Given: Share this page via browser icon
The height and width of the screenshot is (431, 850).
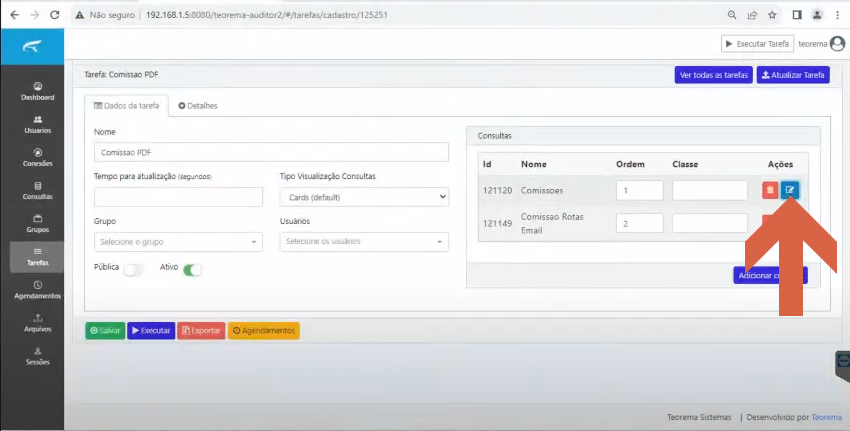Looking at the screenshot, I should [x=752, y=15].
